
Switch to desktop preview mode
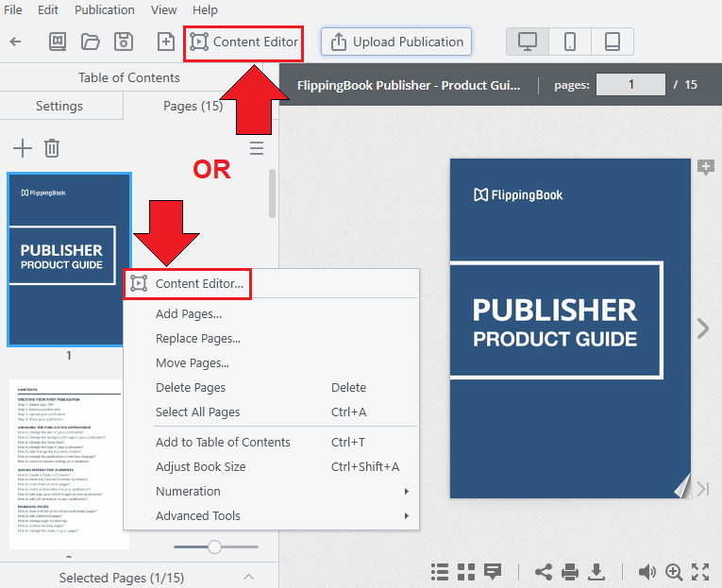click(528, 42)
